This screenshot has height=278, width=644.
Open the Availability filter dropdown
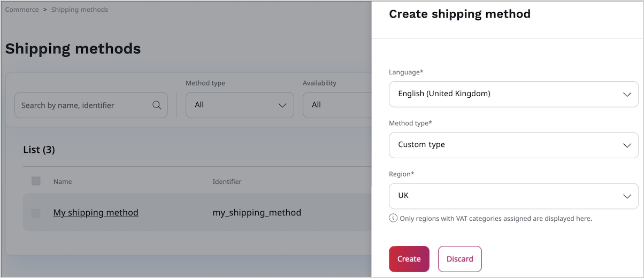(x=337, y=105)
